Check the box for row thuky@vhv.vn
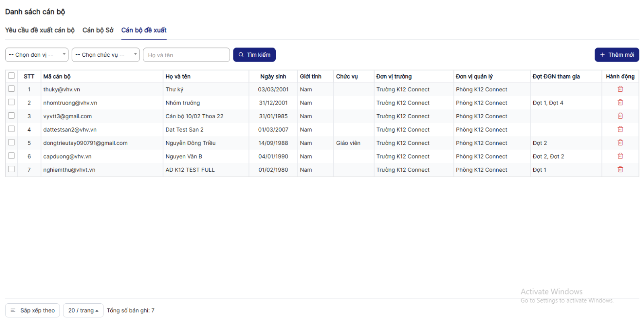 coord(11,89)
